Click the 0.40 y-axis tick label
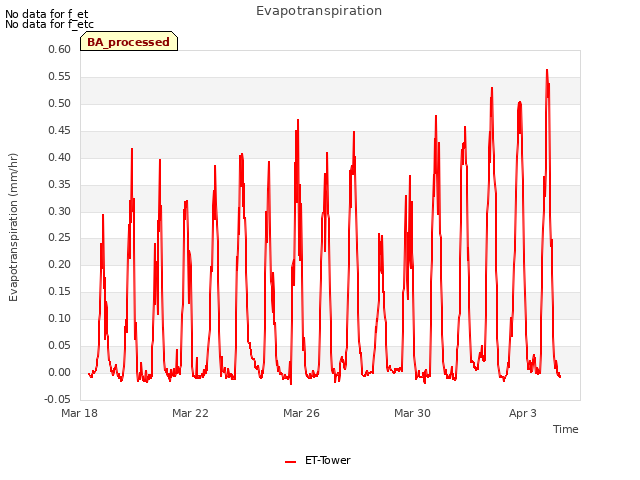The height and width of the screenshot is (480, 640). point(60,158)
